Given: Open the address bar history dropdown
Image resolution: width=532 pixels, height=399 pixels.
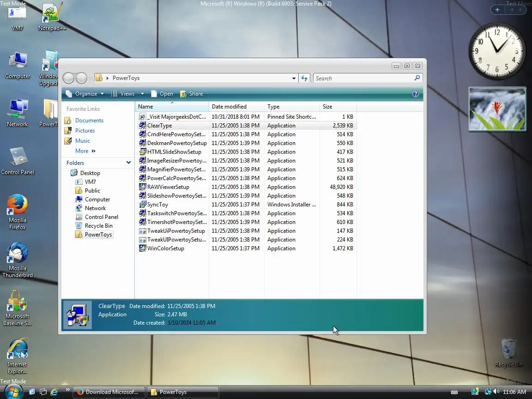Looking at the screenshot, I should pos(294,79).
